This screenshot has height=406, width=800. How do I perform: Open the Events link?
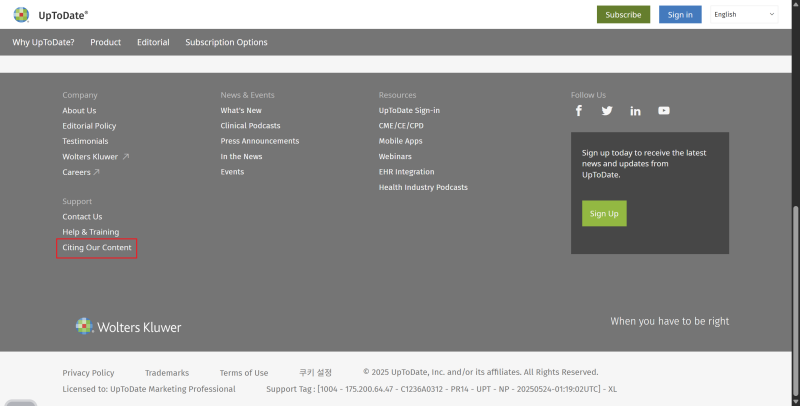coord(232,172)
